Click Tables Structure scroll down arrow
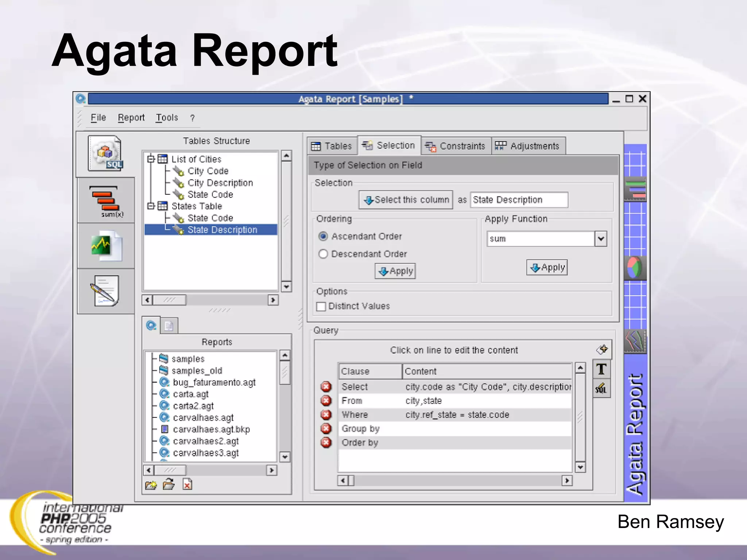 click(x=286, y=287)
